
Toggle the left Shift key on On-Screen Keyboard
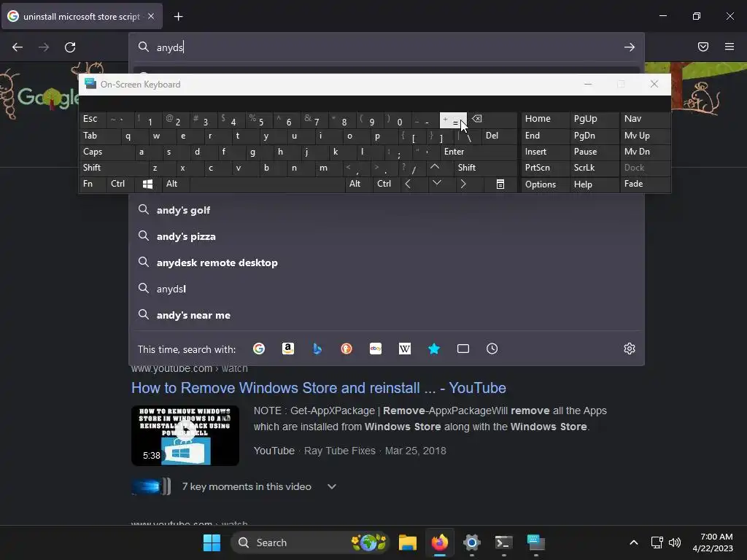113,168
